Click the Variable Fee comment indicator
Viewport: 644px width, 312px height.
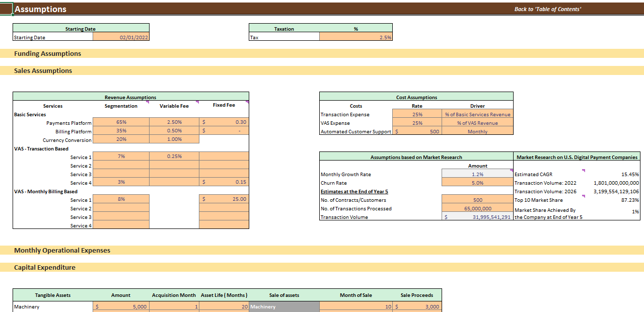coord(197,102)
